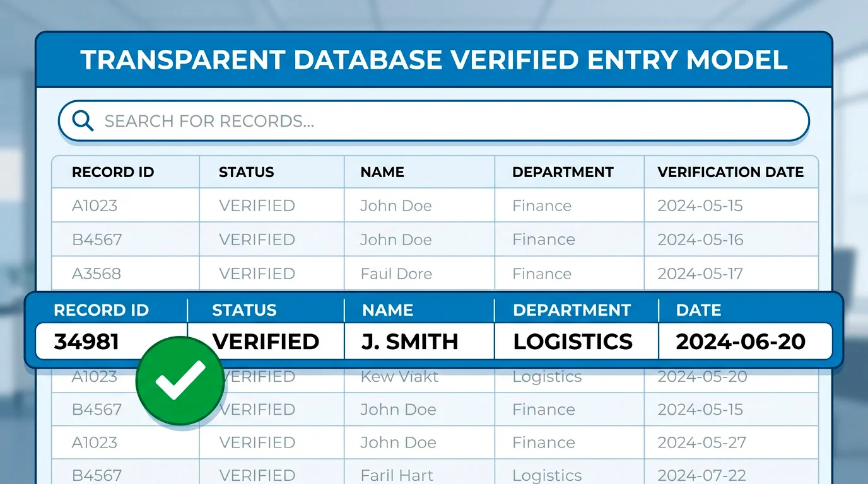Click John Doe in the 2024-05-16 row
Image resolution: width=868 pixels, height=484 pixels.
396,239
